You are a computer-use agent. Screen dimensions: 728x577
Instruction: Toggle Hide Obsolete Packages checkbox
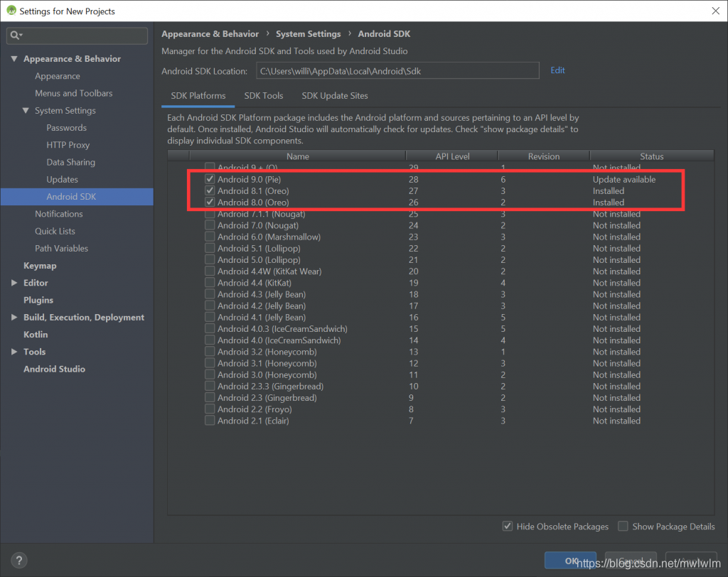(508, 526)
